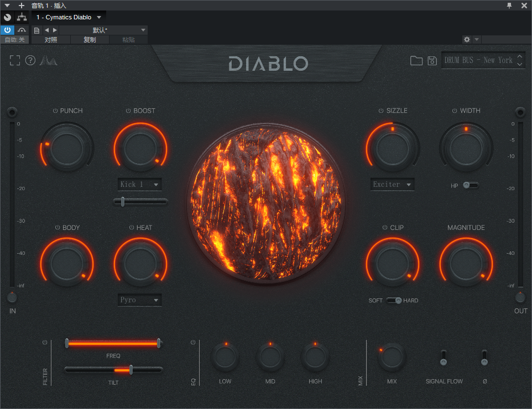Click the BODY knob
Image resolution: width=532 pixels, height=409 pixels.
(67, 264)
